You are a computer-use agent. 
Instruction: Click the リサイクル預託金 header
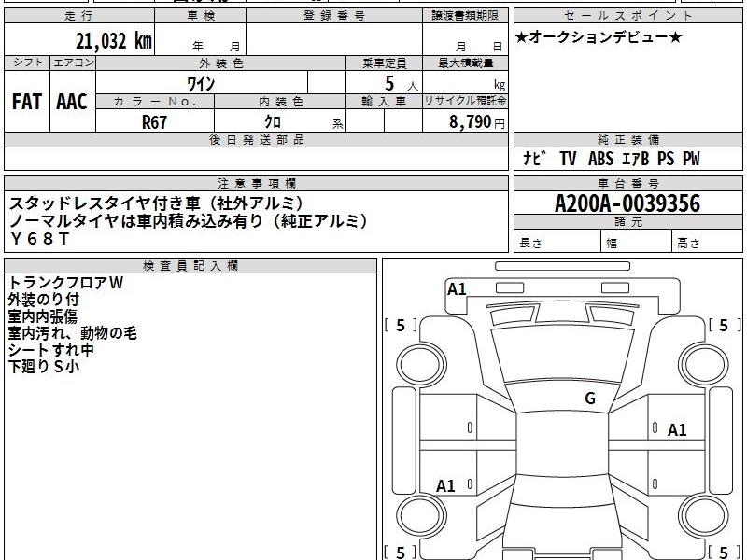point(465,101)
